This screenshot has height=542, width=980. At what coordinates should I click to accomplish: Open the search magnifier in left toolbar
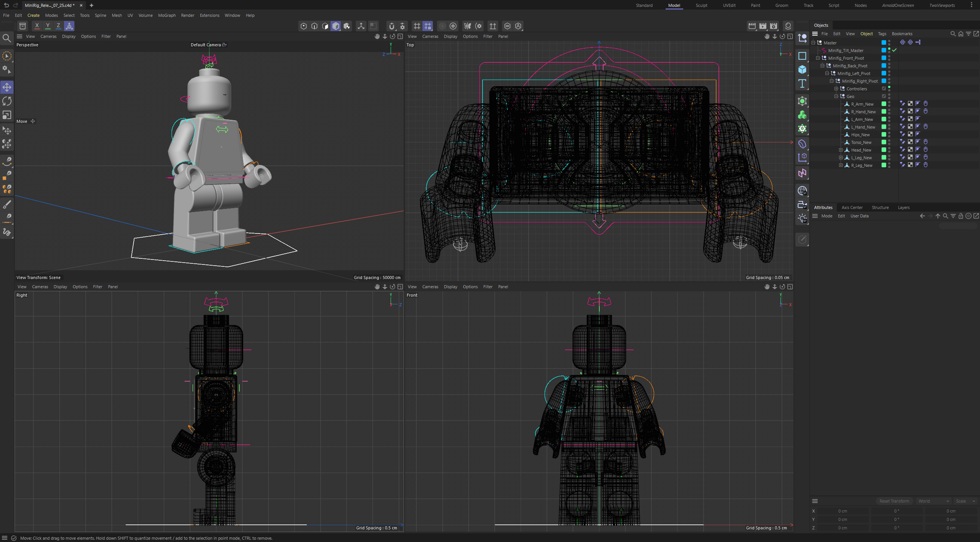click(x=7, y=38)
